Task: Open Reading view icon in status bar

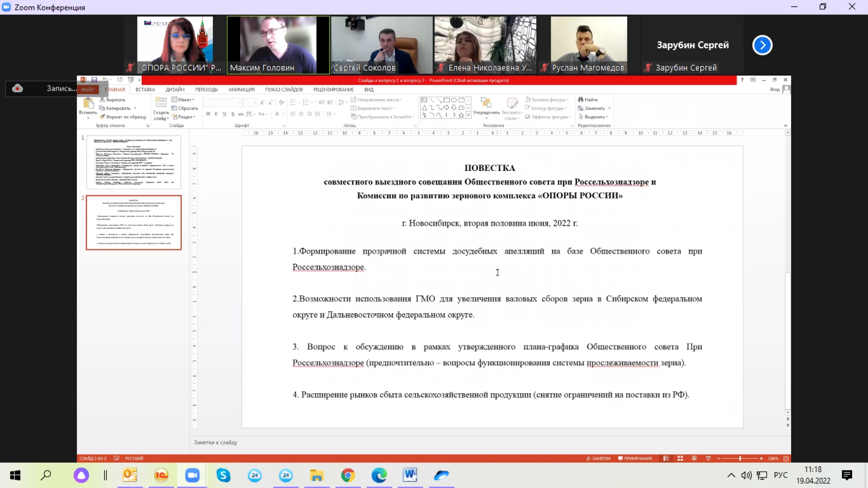Action: tap(694, 458)
